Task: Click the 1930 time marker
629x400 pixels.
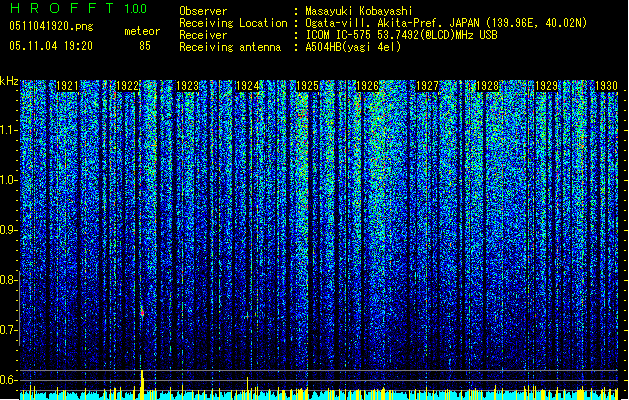Action: (607, 86)
